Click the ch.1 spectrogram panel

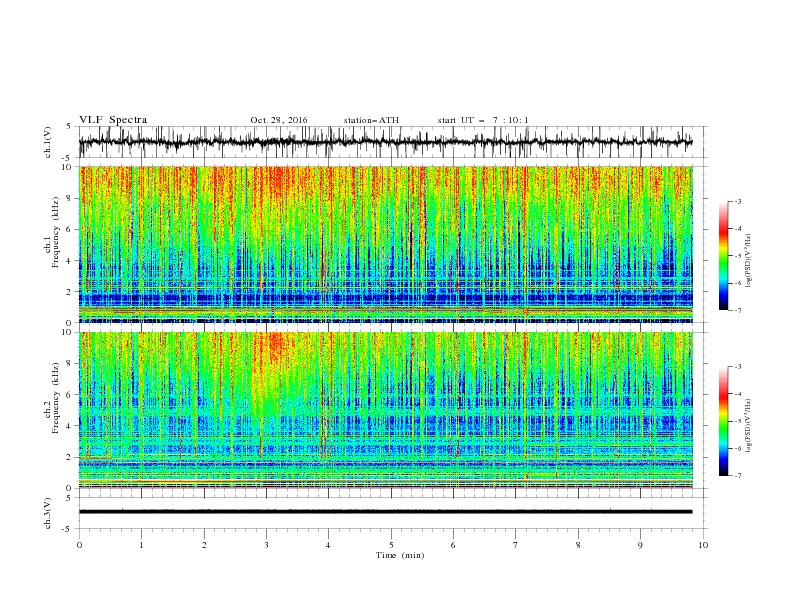(386, 244)
